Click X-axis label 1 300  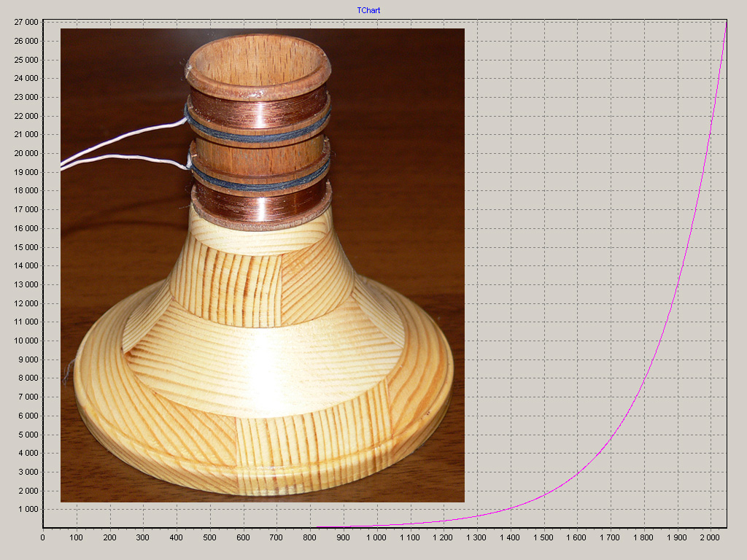point(476,537)
